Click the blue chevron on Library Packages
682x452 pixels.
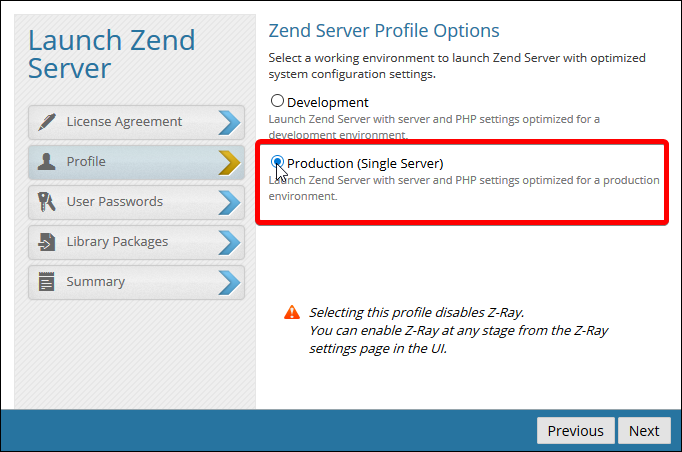click(229, 242)
